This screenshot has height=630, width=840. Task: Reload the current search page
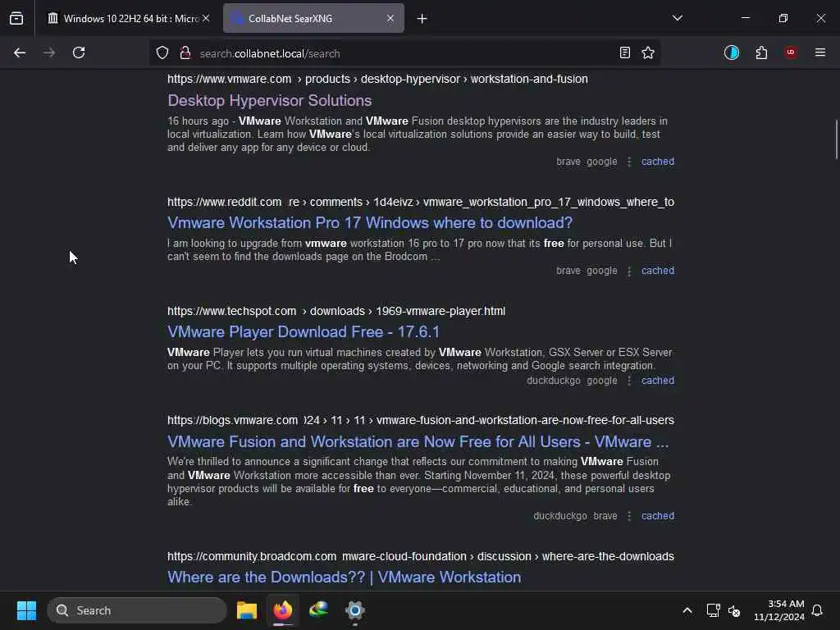pos(79,52)
